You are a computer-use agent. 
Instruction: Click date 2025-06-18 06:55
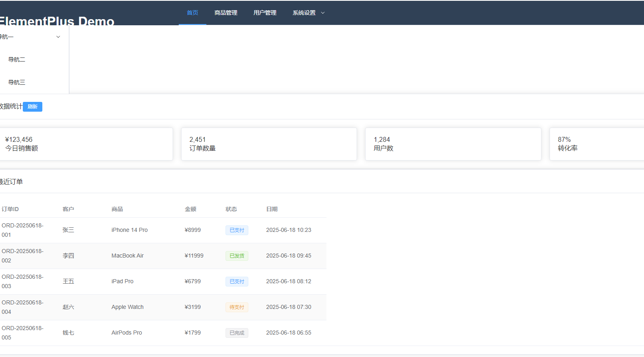289,333
